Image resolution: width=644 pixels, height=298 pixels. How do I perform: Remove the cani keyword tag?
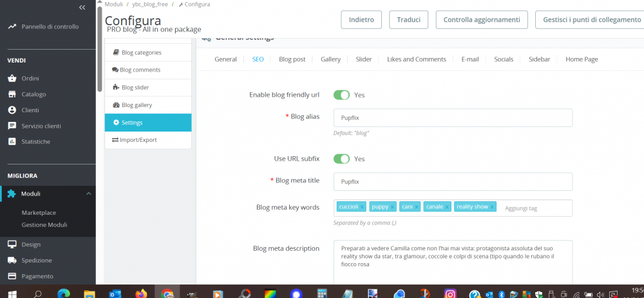pos(417,207)
